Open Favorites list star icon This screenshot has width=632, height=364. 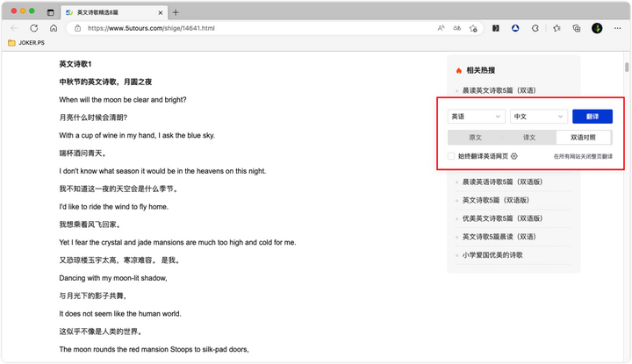[x=557, y=28]
